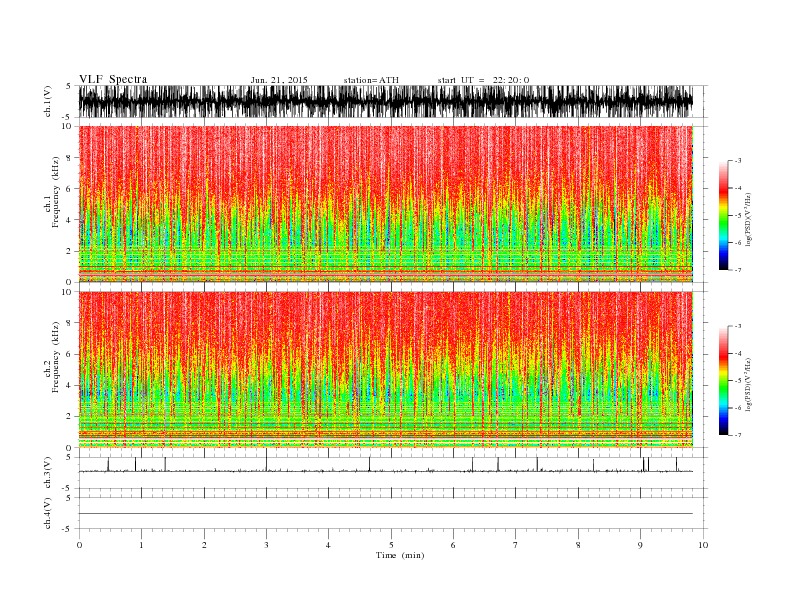Click the time axis tick label "9"

click(x=640, y=545)
